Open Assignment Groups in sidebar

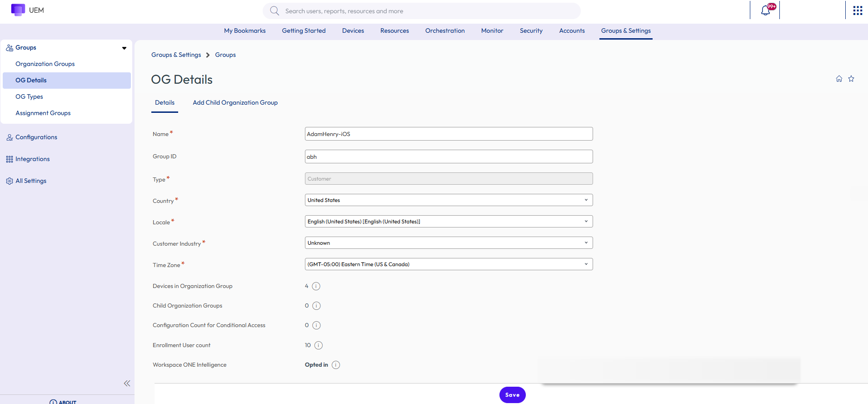[43, 113]
